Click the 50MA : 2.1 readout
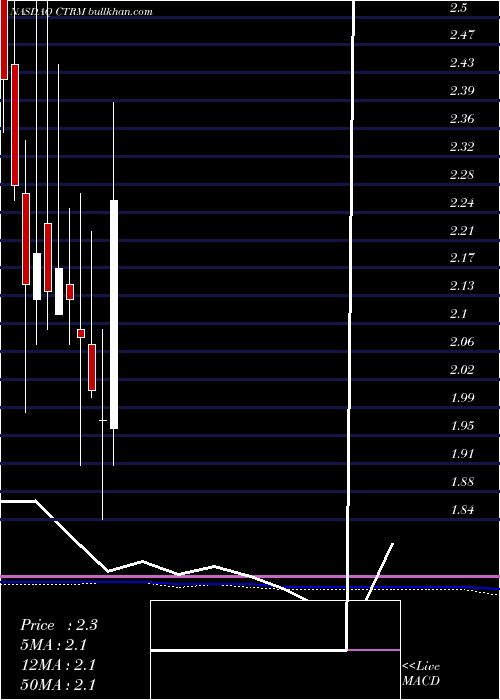This screenshot has height=700, width=500. click(58, 685)
